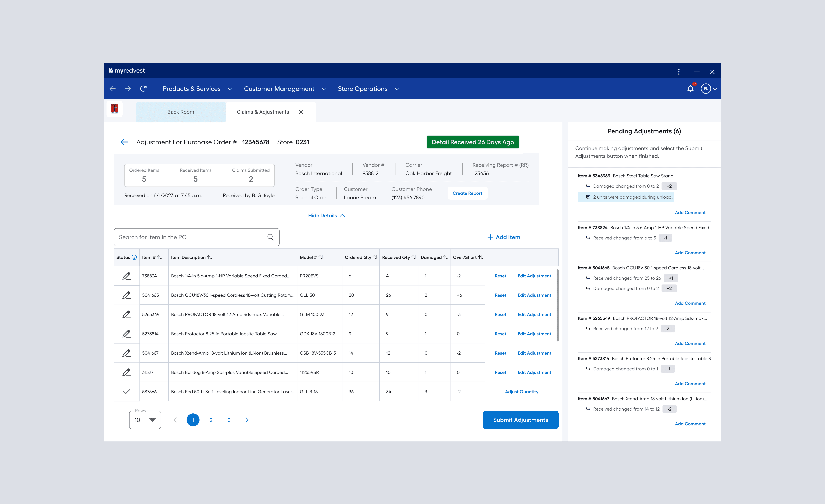Click the notification bell icon

tap(690, 89)
